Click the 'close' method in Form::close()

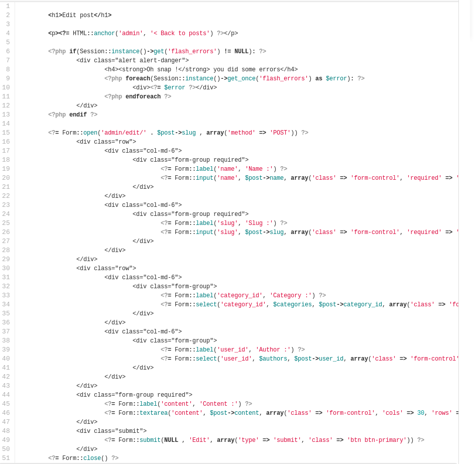point(92,458)
